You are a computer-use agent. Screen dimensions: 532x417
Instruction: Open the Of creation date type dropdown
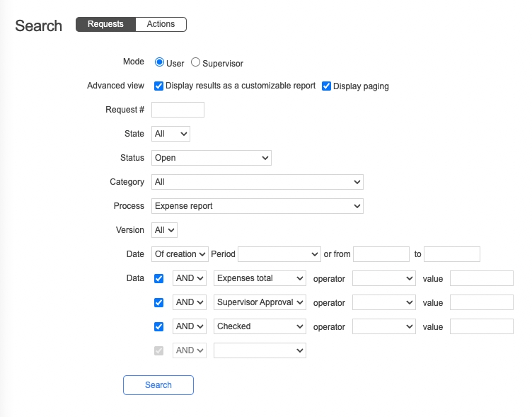coord(180,254)
